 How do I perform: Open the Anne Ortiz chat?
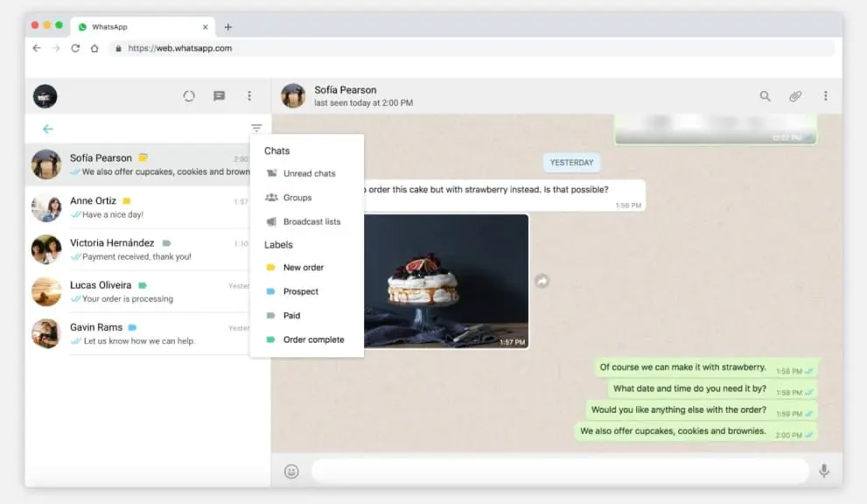pyautogui.click(x=138, y=206)
